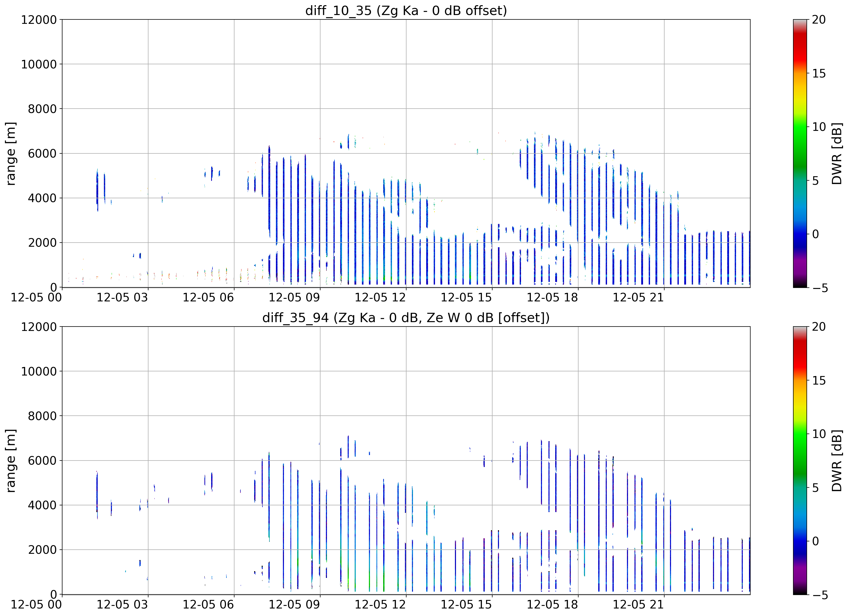Viewport: 849px width, 616px height.
Task: Click the '12-05 06' x-tick label under the diff_35_94 plot
Action: [208, 605]
